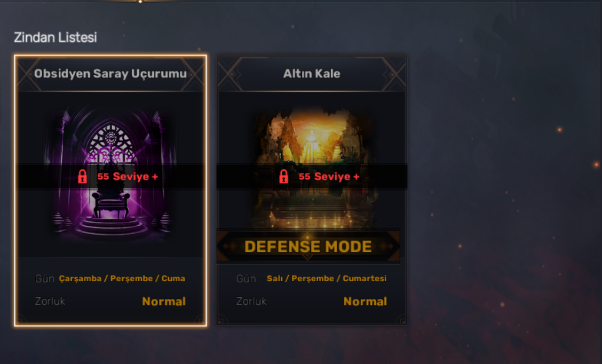
Task: Click the 55 Seviye + label on Altın Kale card
Action: click(x=329, y=177)
